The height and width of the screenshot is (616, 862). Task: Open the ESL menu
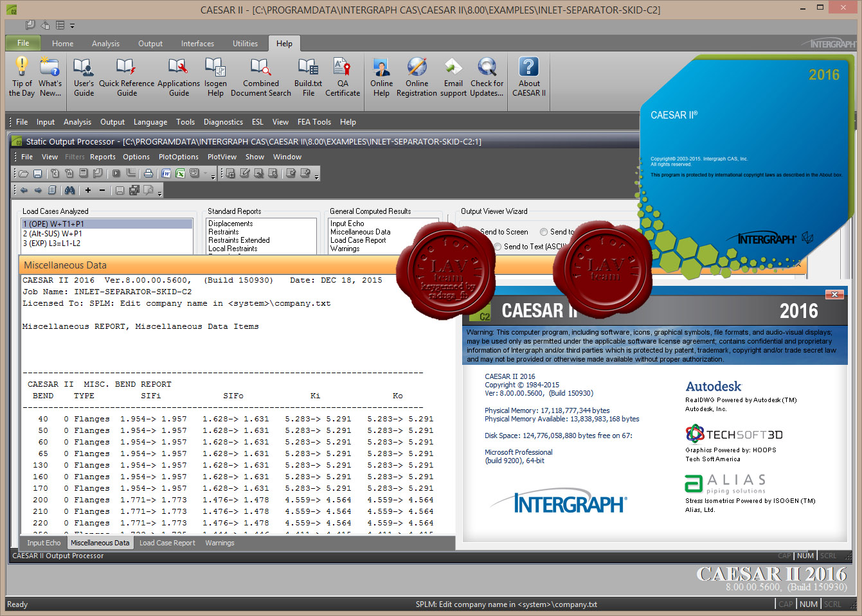pos(258,122)
